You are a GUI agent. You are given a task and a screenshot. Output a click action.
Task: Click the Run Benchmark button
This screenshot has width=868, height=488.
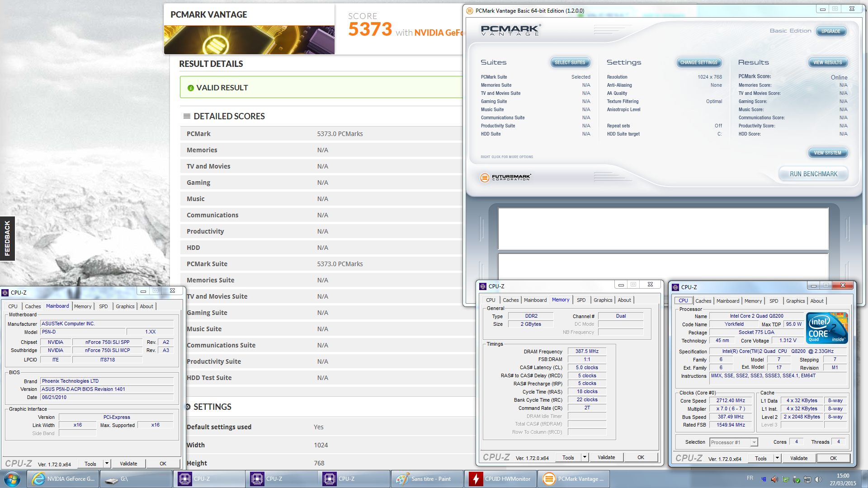click(813, 174)
